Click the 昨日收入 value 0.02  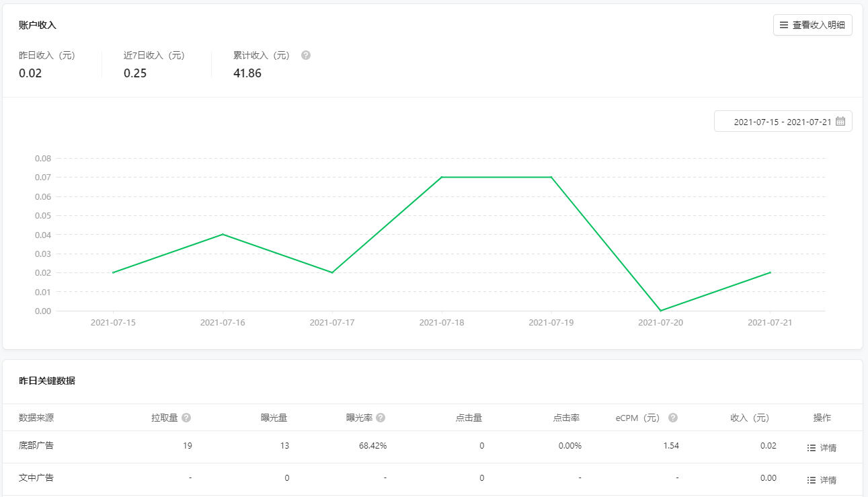pyautogui.click(x=30, y=73)
